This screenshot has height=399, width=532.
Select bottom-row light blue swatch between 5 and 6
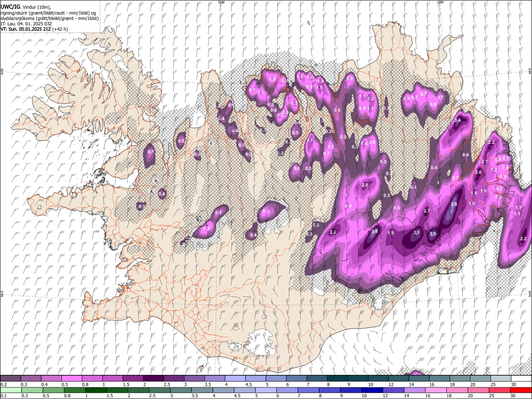click(266, 390)
